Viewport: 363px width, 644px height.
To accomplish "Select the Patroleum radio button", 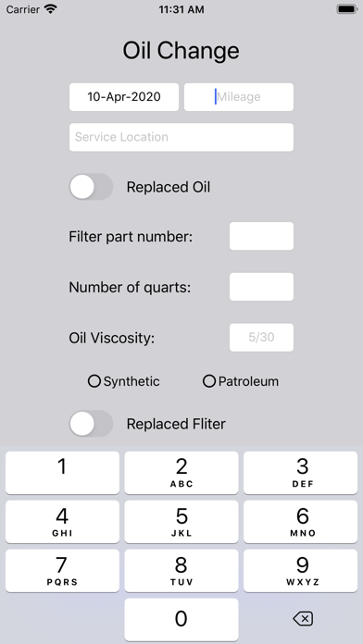I will click(x=209, y=381).
